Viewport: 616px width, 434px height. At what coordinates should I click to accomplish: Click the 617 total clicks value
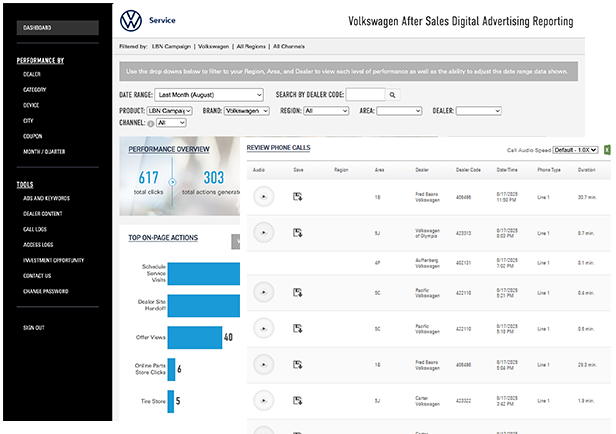[x=148, y=178]
